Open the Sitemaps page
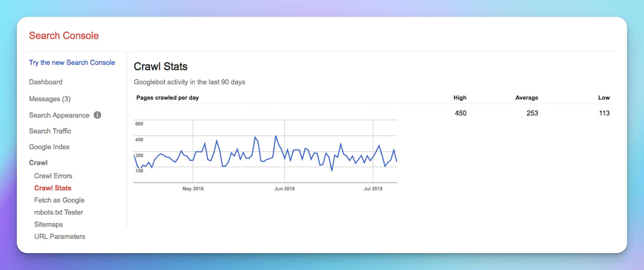The height and width of the screenshot is (270, 644). 48,224
